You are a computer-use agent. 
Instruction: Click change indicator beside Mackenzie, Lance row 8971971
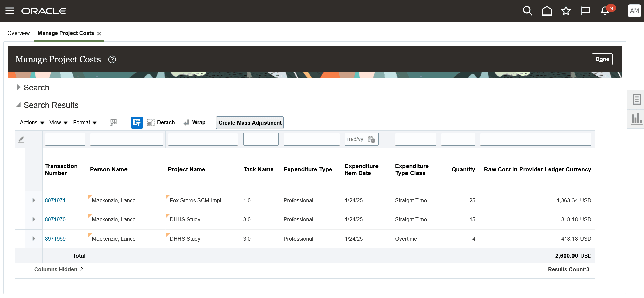point(90,197)
